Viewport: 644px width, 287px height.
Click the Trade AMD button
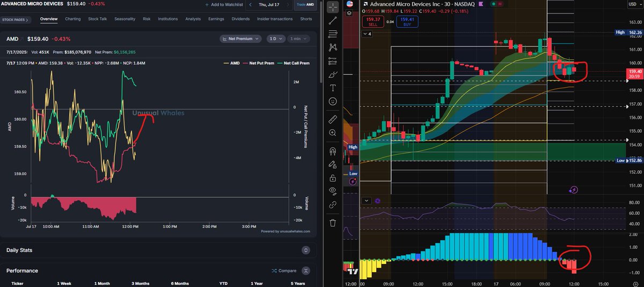coord(305,5)
